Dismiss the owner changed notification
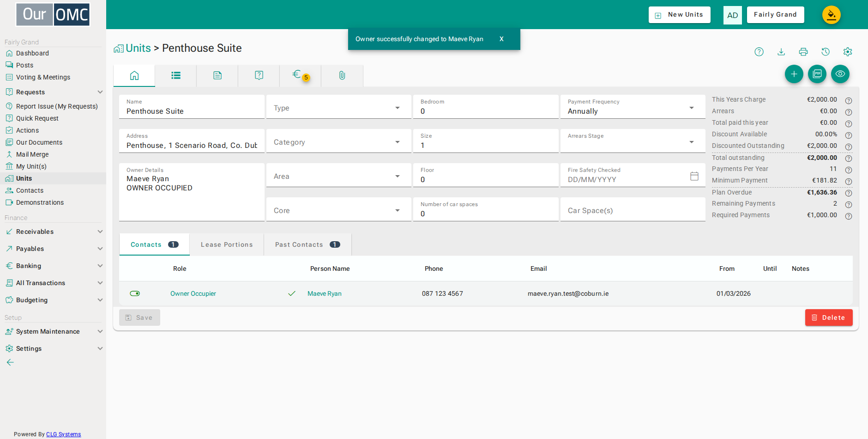868x439 pixels. point(501,39)
